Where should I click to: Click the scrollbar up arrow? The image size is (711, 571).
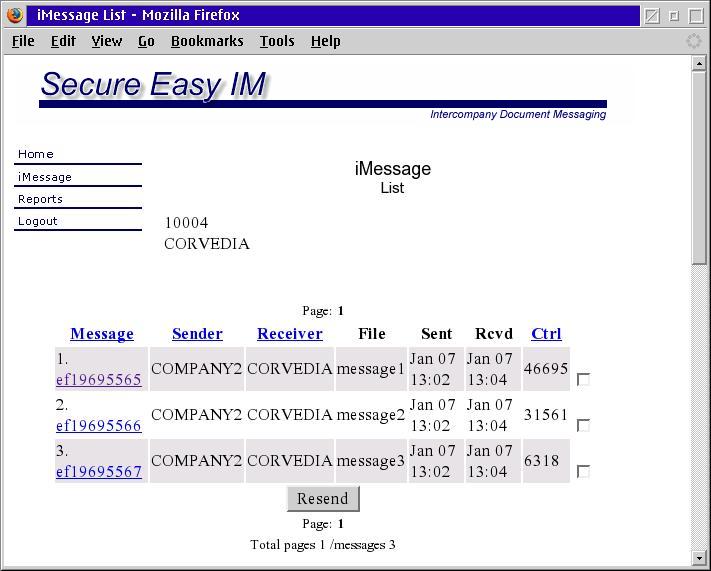tap(699, 64)
